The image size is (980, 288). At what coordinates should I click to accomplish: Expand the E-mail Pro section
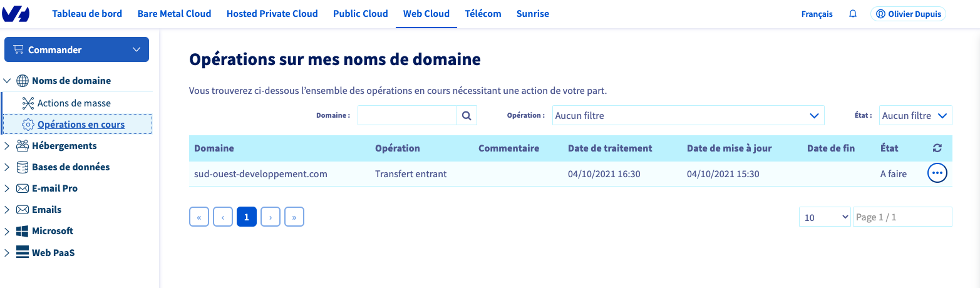tap(7, 188)
